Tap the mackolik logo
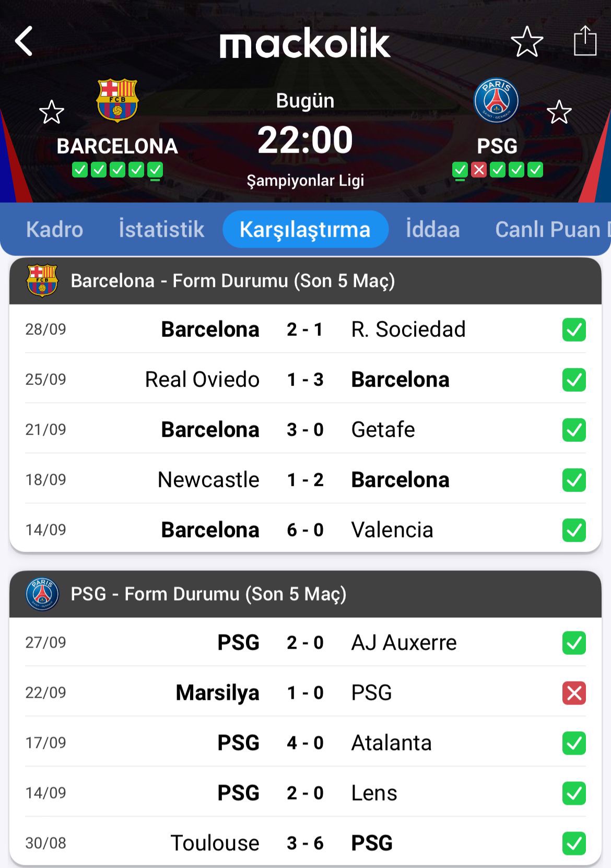Screen dimensions: 611x868 [305, 43]
